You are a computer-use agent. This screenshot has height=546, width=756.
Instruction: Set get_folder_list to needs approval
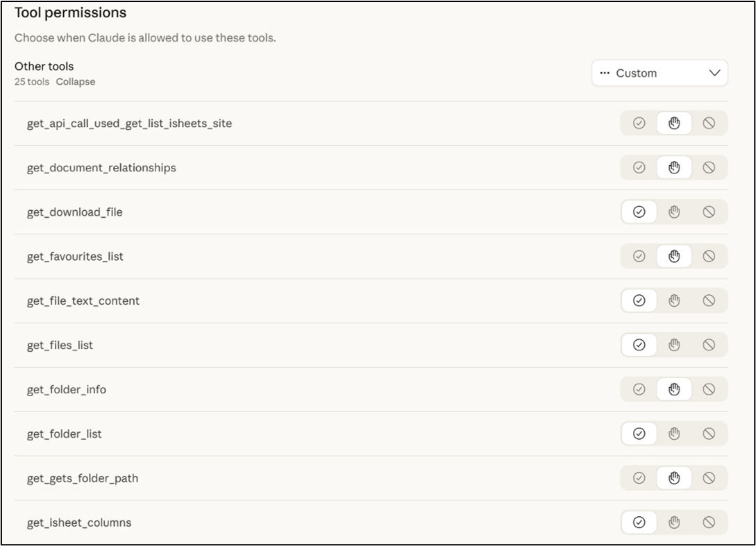674,434
